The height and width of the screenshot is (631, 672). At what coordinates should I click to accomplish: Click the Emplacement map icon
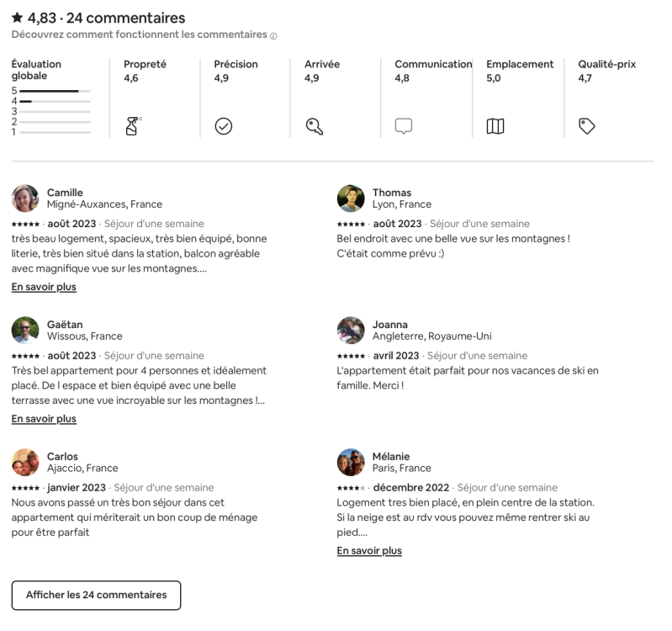(x=495, y=126)
